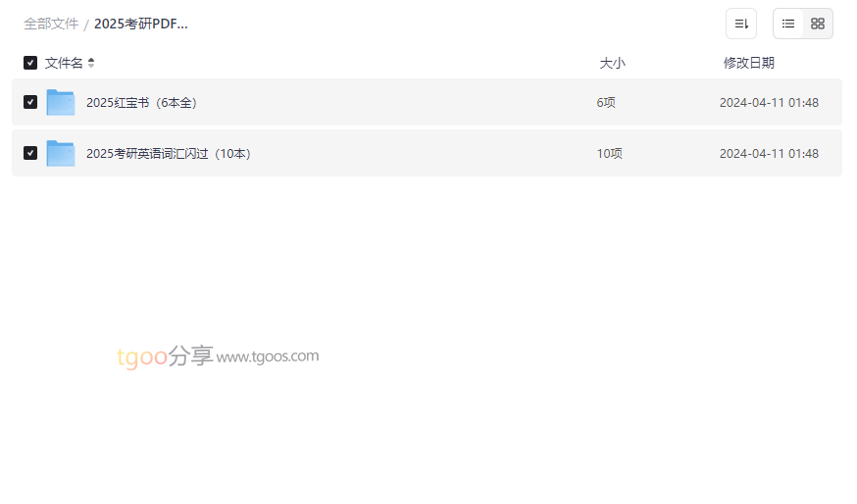Click the 6项 size cell
This screenshot has width=857, height=504.
tap(606, 102)
